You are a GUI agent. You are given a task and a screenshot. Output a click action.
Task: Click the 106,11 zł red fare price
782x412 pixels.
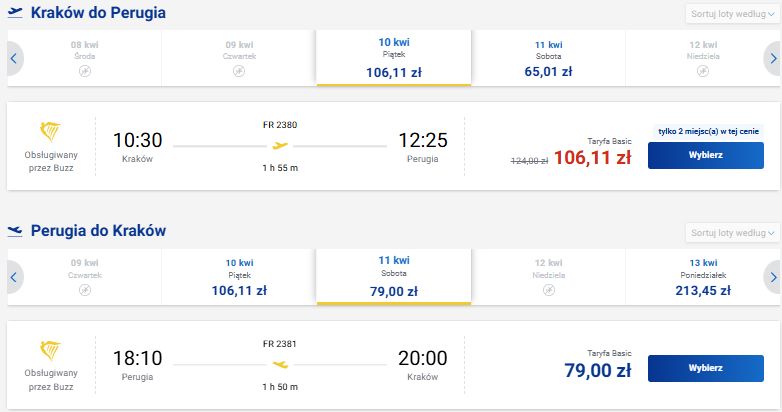(x=592, y=158)
